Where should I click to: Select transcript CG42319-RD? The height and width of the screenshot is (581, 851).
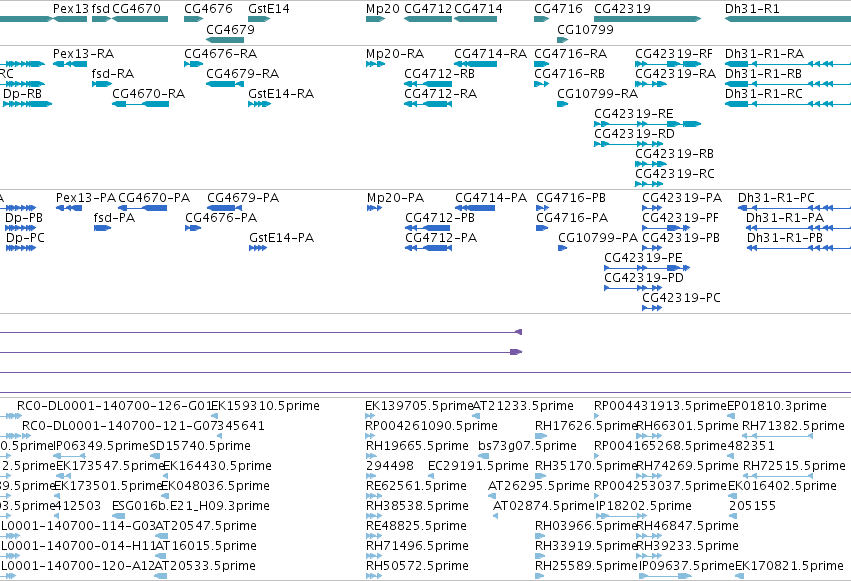click(628, 144)
